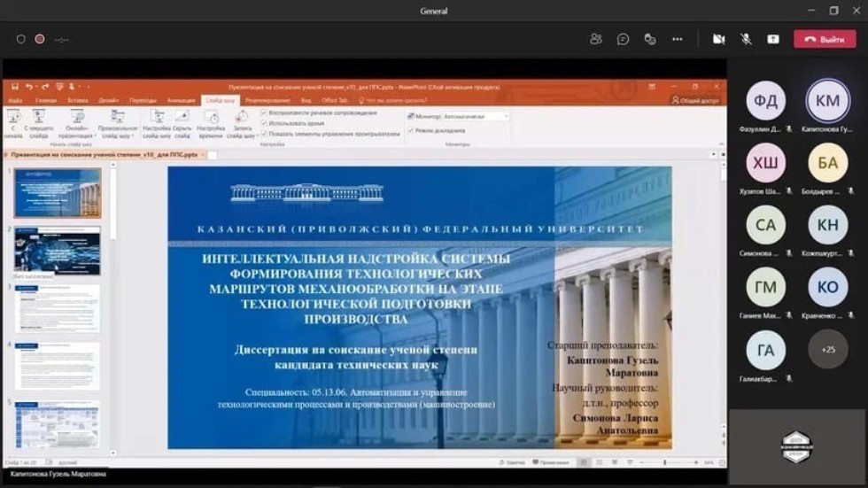Open more actions ellipsis menu

tap(678, 39)
